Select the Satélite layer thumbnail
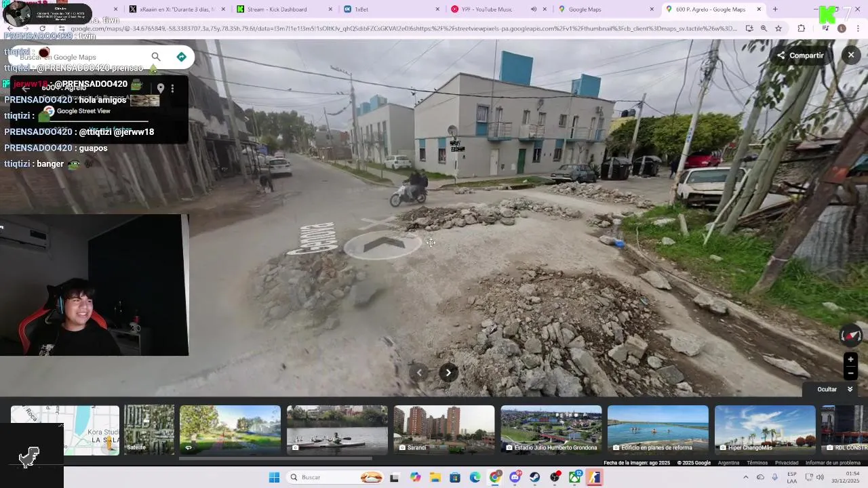Screen dimensions: 868x488 coord(149,430)
